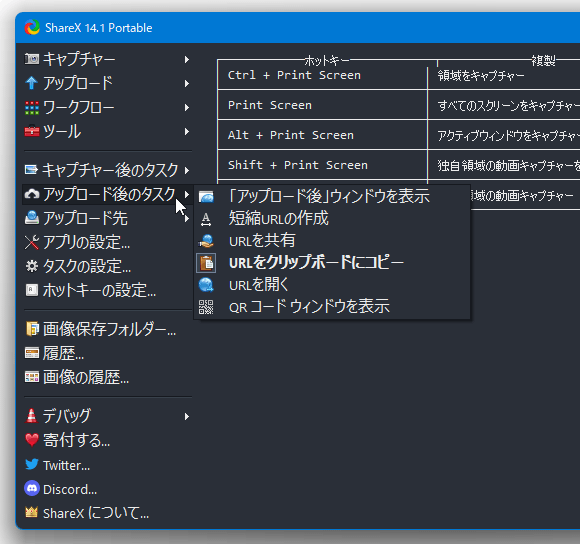
Task: Click the icon beside 短縮URLの作成
Action: pos(206,219)
